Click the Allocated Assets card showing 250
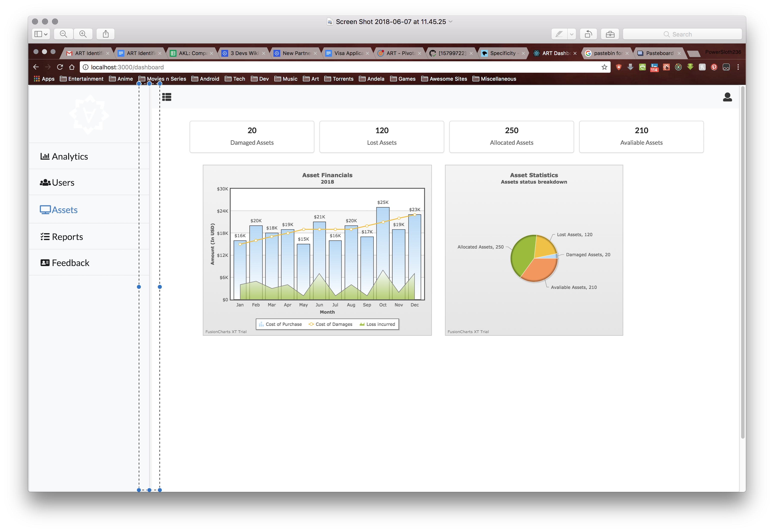774x532 pixels. pos(511,137)
